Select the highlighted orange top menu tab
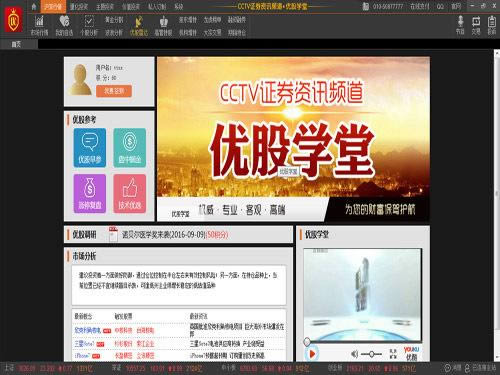The height and width of the screenshot is (375, 500). (53, 6)
